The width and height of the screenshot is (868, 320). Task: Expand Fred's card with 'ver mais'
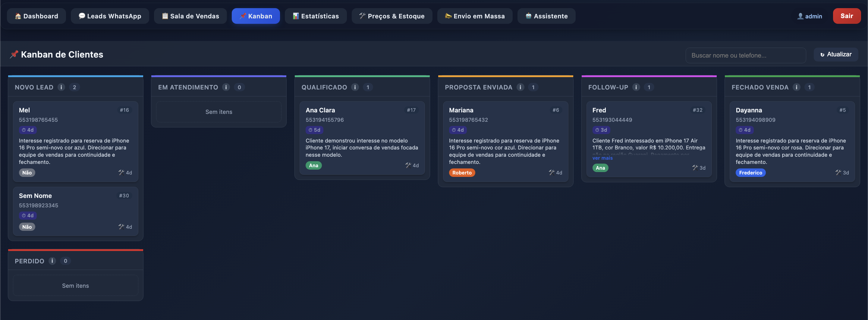coord(602,158)
